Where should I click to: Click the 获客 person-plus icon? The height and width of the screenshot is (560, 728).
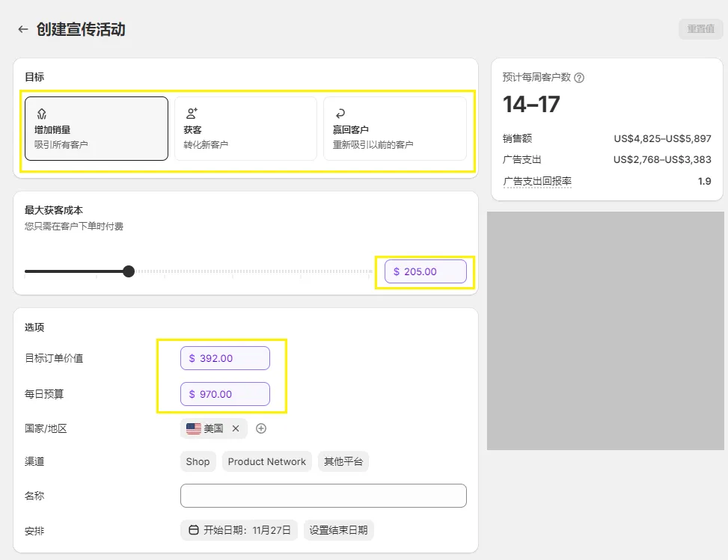coord(192,114)
